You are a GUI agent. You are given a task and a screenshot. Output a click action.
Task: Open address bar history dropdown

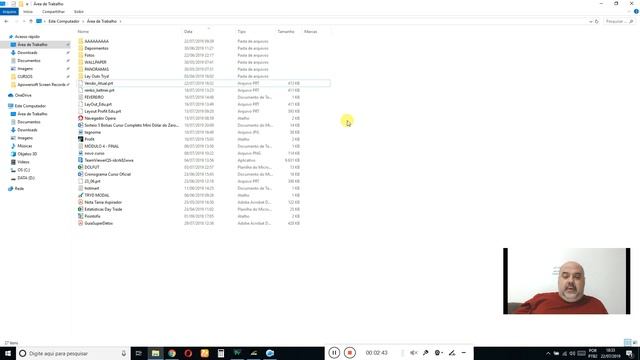[591, 21]
